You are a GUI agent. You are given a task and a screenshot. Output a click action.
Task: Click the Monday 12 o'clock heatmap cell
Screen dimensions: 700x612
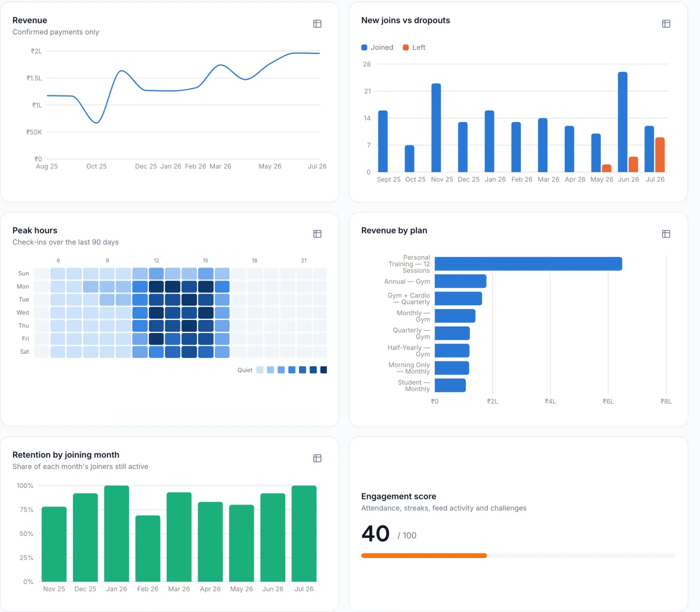click(156, 286)
